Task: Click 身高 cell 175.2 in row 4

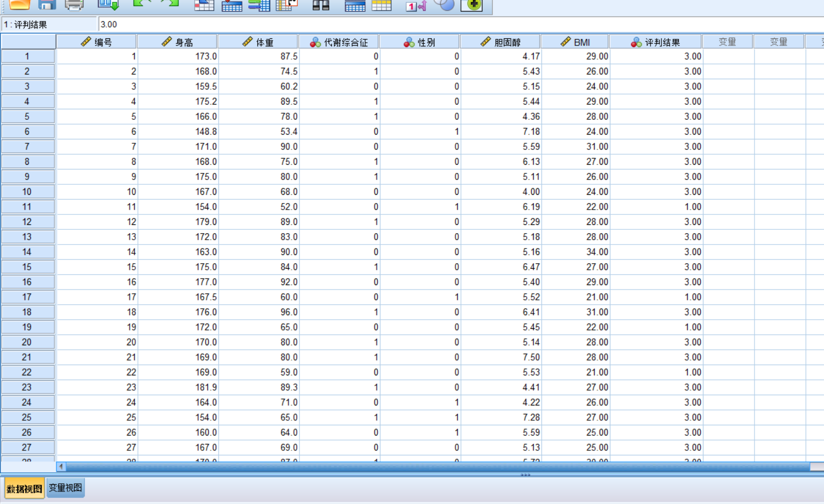Action: [x=178, y=101]
